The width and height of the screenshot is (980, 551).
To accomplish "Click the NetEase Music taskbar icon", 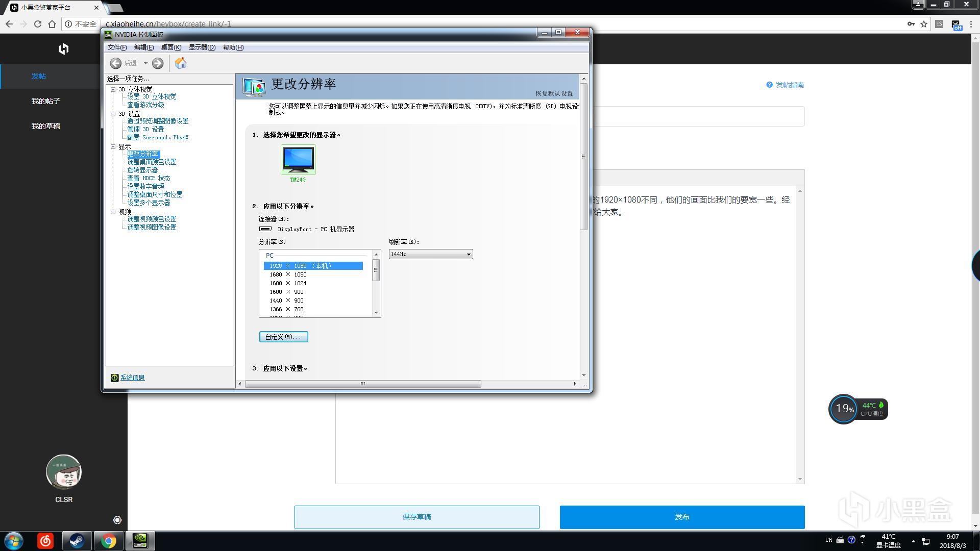I will coord(45,541).
